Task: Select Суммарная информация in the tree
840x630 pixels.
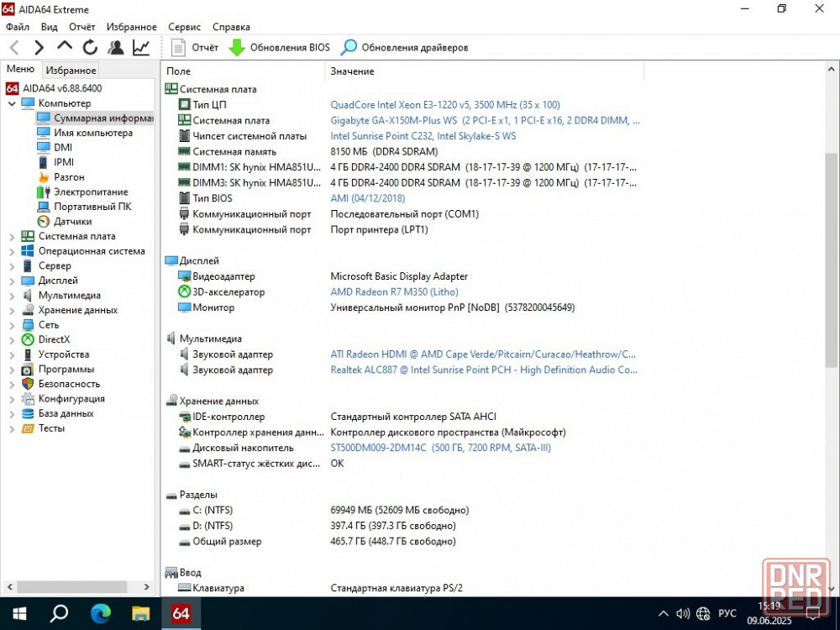Action: (95, 118)
